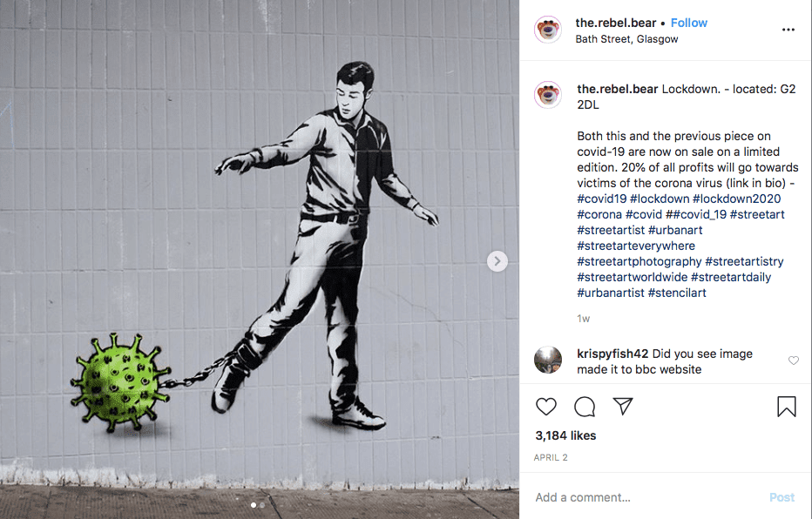The image size is (812, 519).
Task: Open comment bubble icon
Action: [585, 407]
